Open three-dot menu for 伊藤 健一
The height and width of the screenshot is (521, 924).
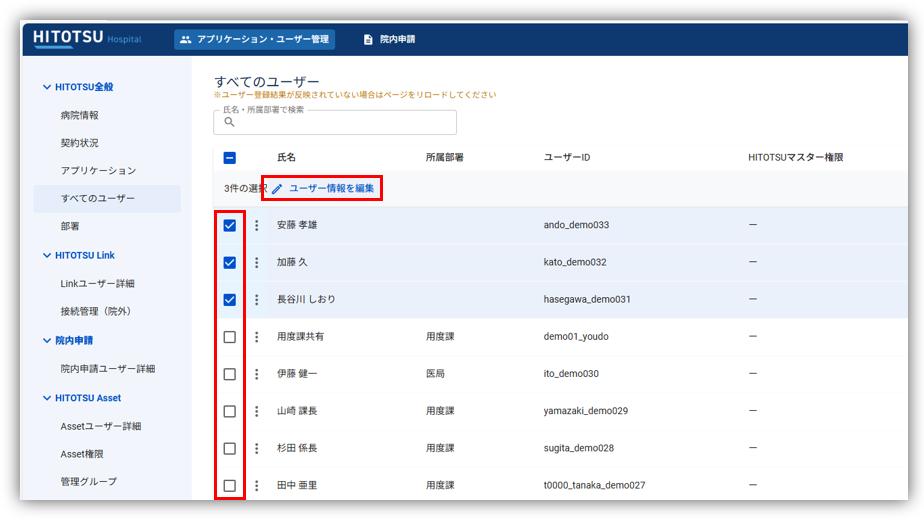click(x=256, y=374)
